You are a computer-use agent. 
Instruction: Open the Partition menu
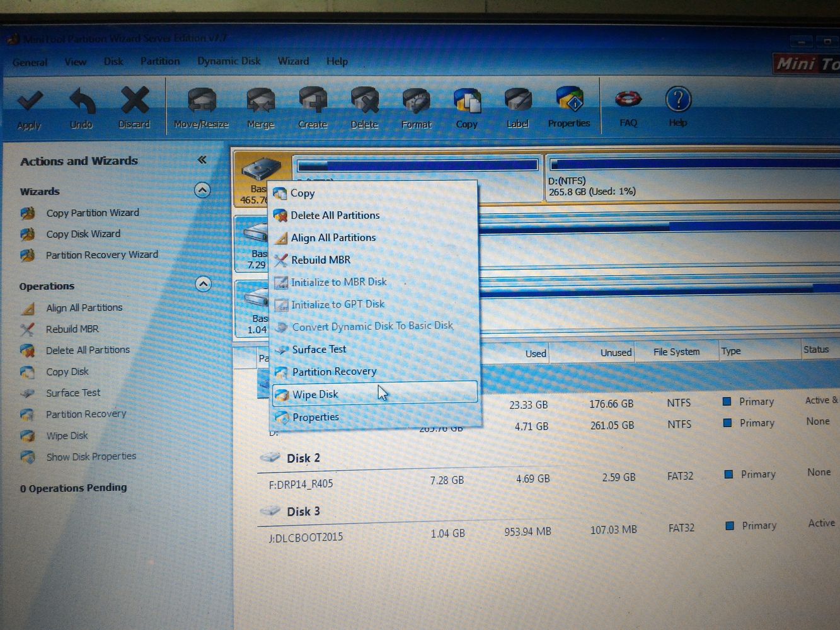click(x=160, y=61)
